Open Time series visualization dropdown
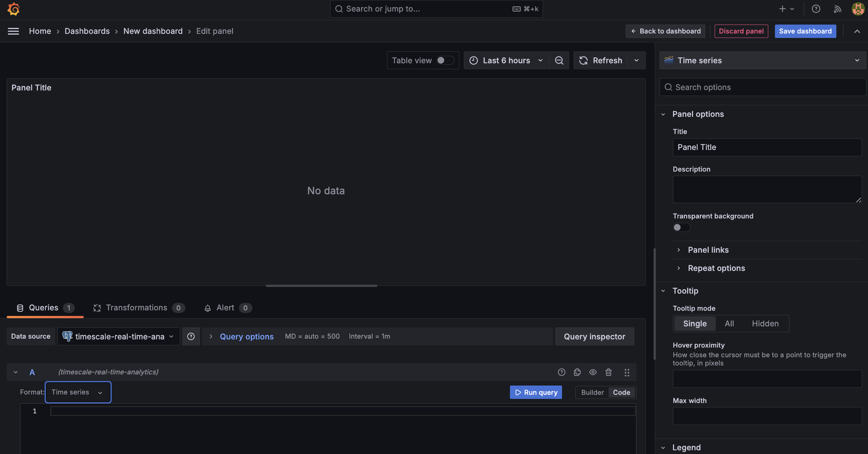 (762, 60)
